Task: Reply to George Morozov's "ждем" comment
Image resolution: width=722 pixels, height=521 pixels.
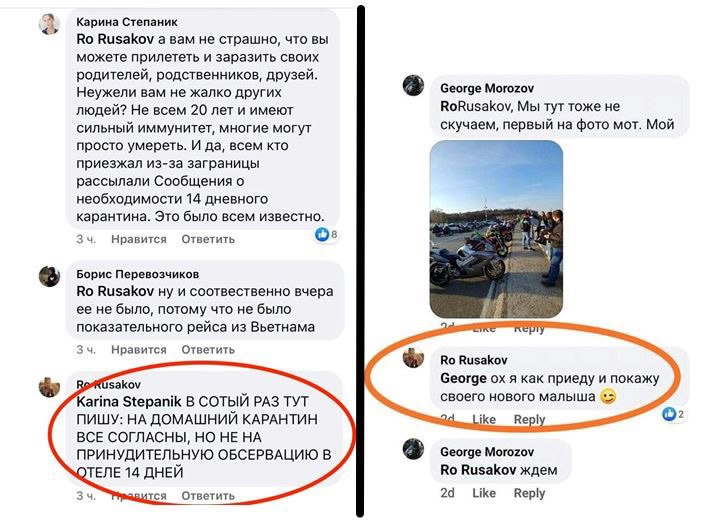Action: (530, 493)
